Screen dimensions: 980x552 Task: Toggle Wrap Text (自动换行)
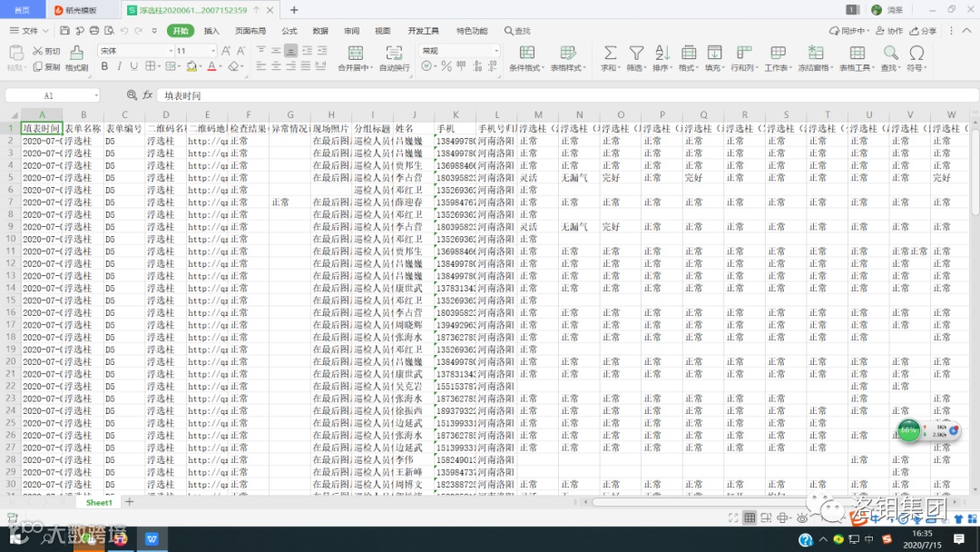click(x=394, y=58)
